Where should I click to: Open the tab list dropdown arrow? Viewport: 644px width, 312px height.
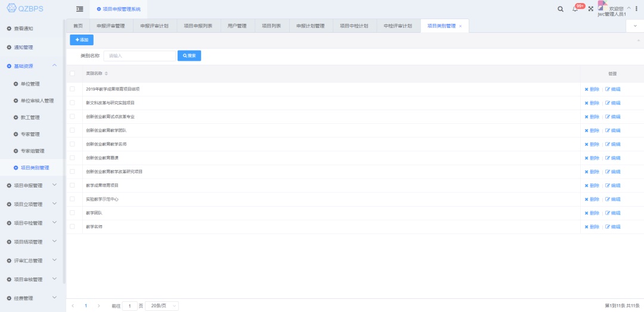point(634,26)
